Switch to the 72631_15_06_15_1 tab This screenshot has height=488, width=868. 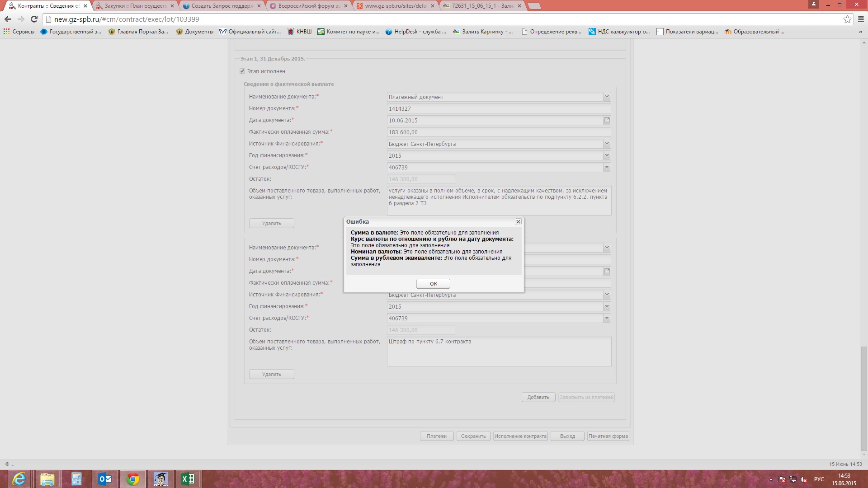coord(482,6)
